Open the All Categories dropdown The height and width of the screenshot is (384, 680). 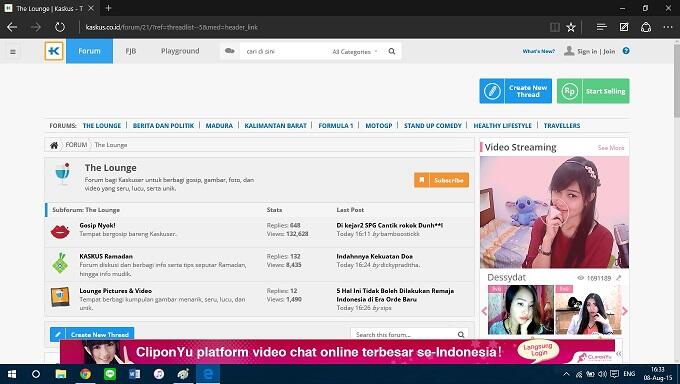coord(354,52)
